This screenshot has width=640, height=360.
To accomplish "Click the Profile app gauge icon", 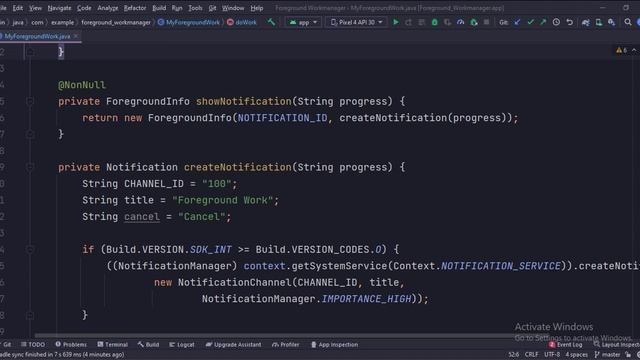I will (460, 22).
